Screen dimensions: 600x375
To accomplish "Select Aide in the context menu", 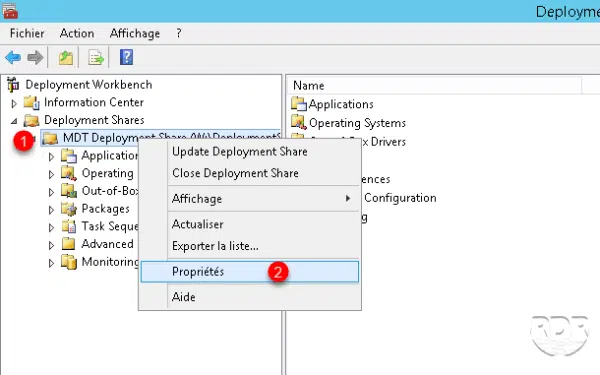I will (x=250, y=297).
